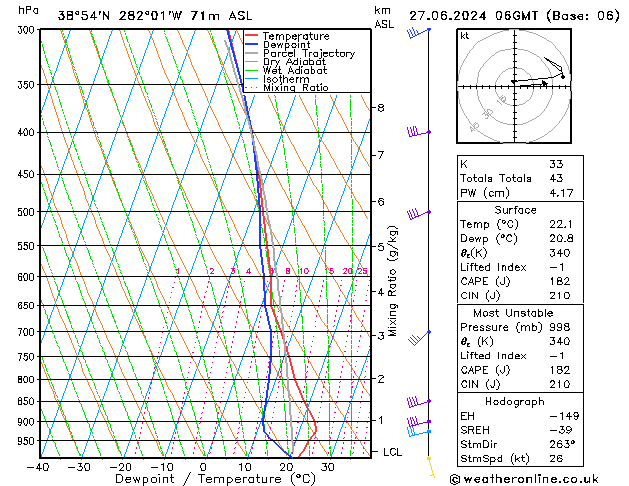629x486 pixels.
Task: Click the blue dewpoint legend line swatch
Action: [x=252, y=44]
